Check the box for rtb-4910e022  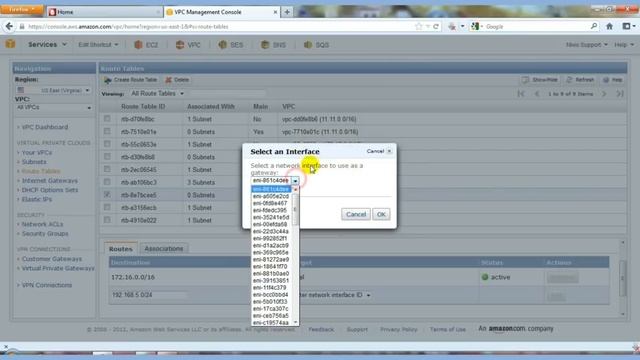pos(107,220)
